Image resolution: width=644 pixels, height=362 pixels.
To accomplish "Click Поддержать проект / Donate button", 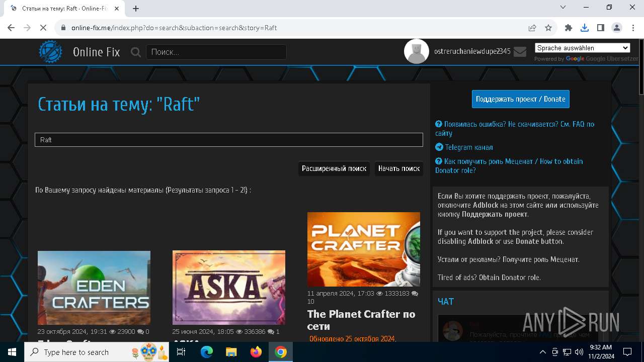I will pyautogui.click(x=521, y=99).
